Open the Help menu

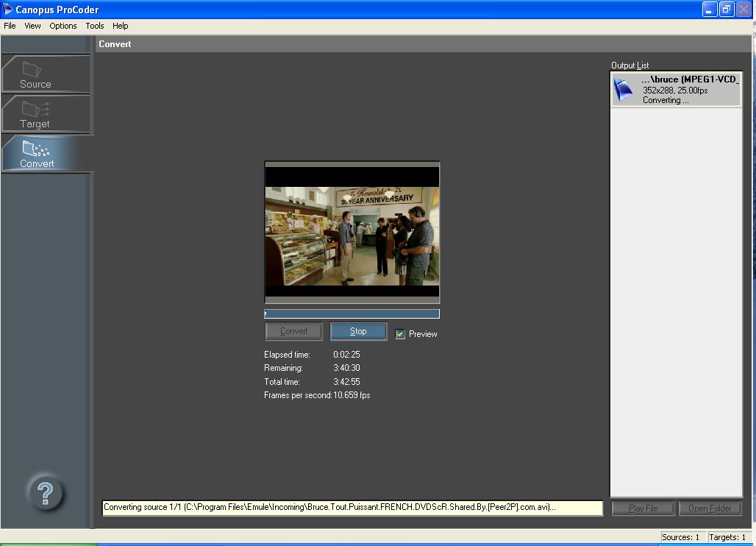coord(121,26)
